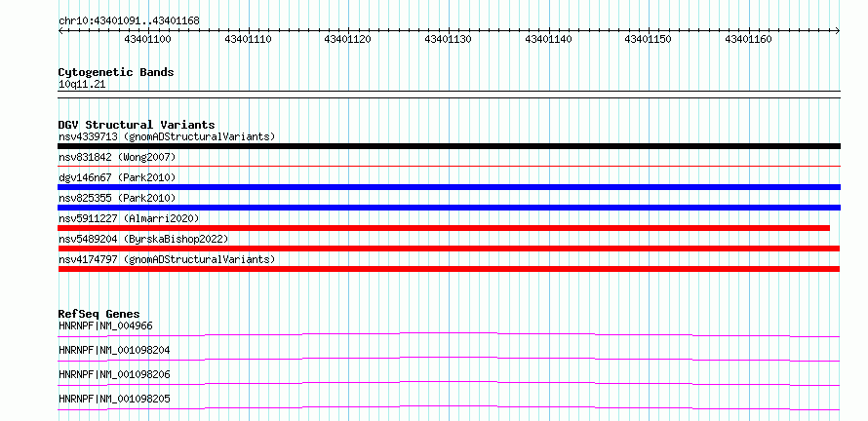Select the RefSeq Genes track title
The image size is (868, 421).
[x=99, y=314]
